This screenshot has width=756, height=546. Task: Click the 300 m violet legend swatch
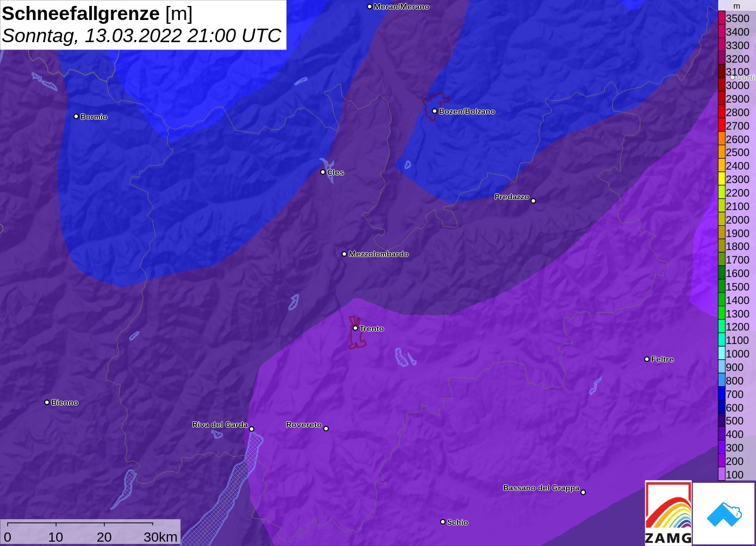click(x=721, y=447)
